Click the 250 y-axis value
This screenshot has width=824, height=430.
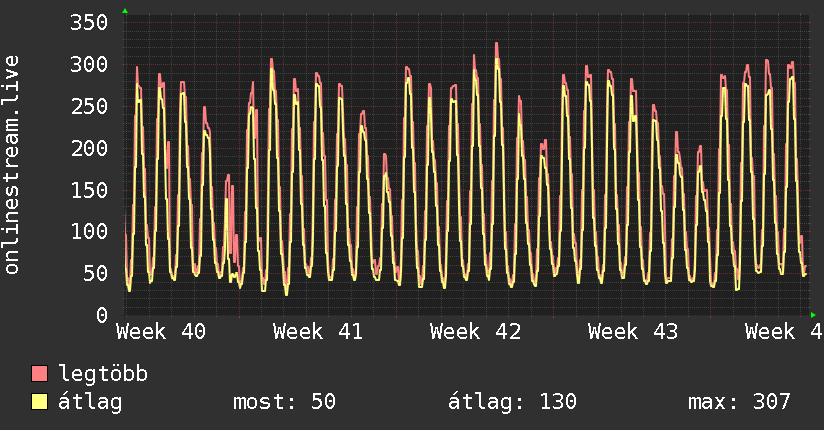pyautogui.click(x=89, y=106)
